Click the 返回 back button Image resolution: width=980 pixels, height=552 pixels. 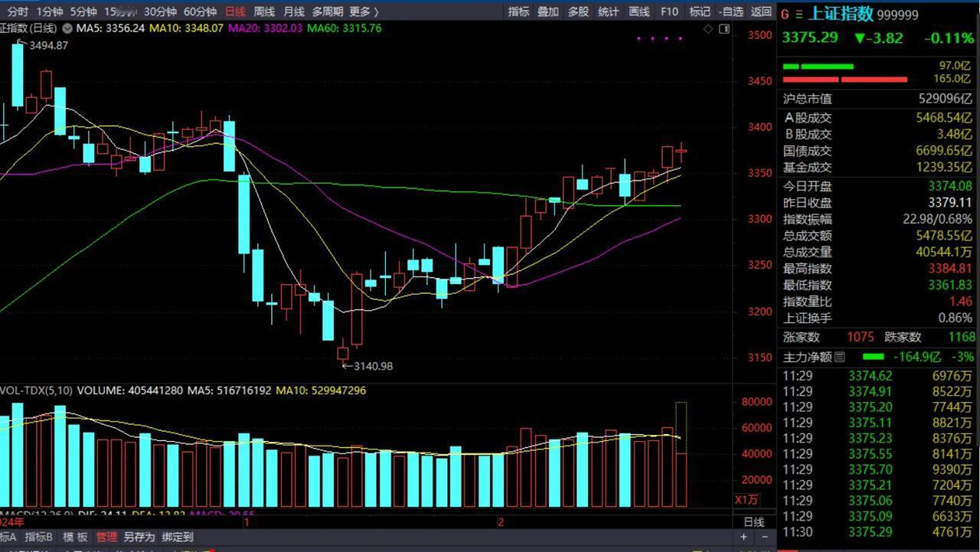(x=761, y=11)
